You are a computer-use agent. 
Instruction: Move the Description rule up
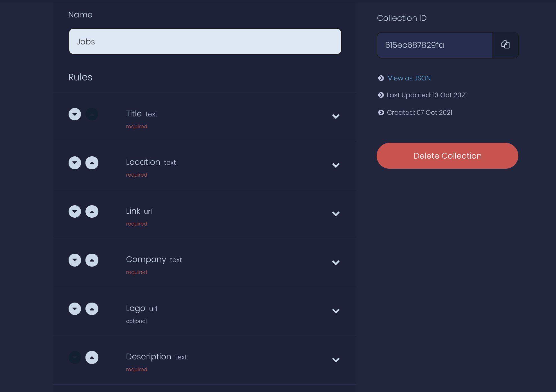point(92,357)
